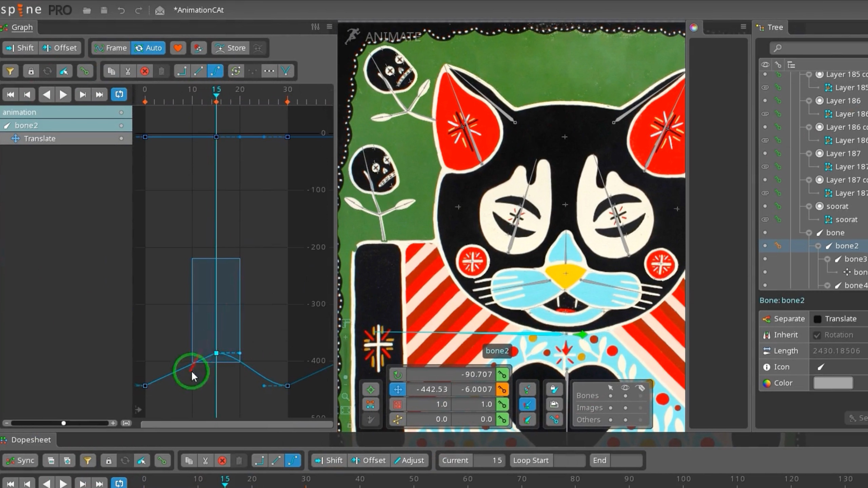Toggle Inherit Rotation checkbox
This screenshot has width=868, height=488.
[817, 335]
